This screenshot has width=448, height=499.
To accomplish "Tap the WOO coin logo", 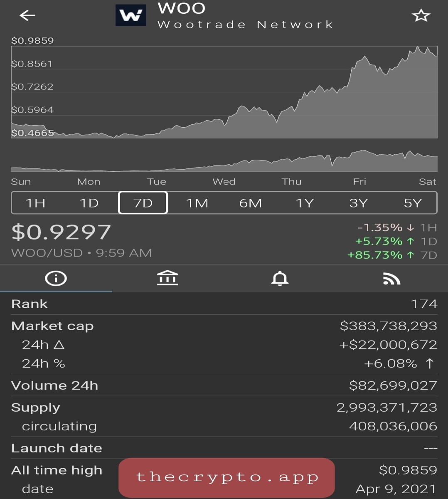I will click(131, 15).
